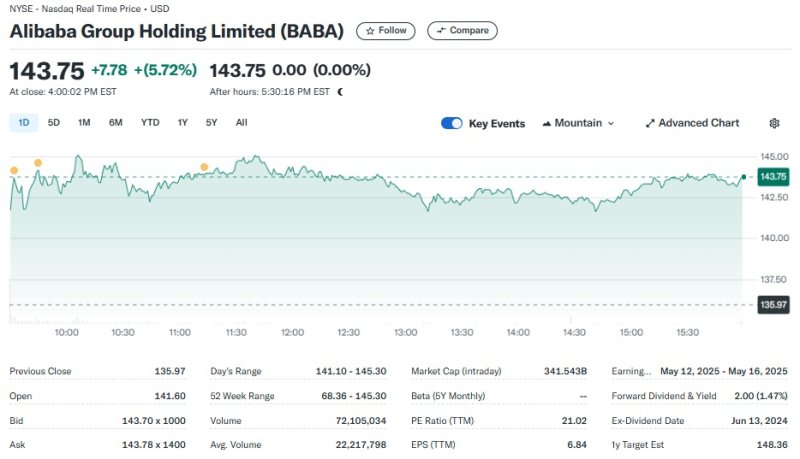Click the PE Ratio value 21.02

(574, 421)
